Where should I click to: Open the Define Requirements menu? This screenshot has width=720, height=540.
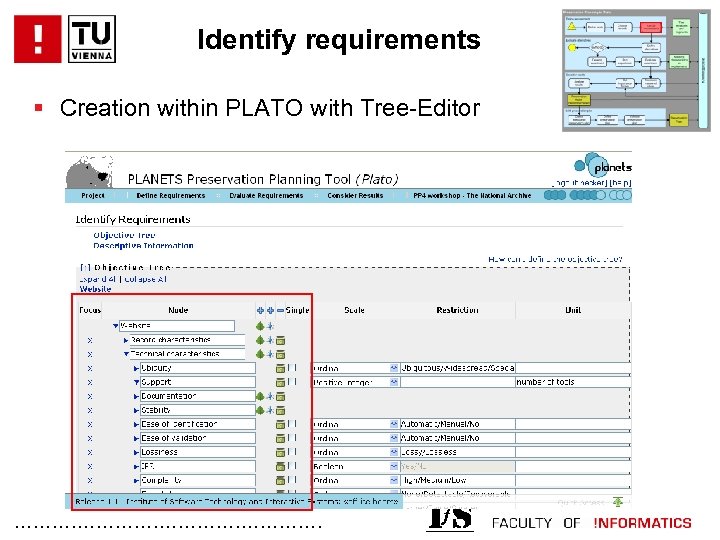171,196
